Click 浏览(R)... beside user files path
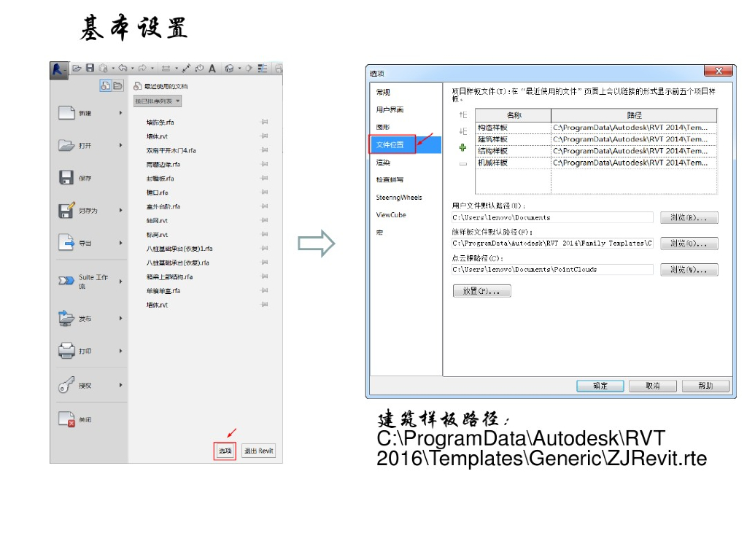The image size is (747, 560). [689, 217]
